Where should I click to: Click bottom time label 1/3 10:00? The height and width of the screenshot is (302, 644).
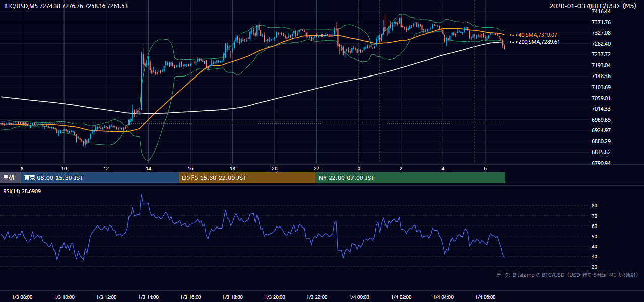(x=64, y=297)
